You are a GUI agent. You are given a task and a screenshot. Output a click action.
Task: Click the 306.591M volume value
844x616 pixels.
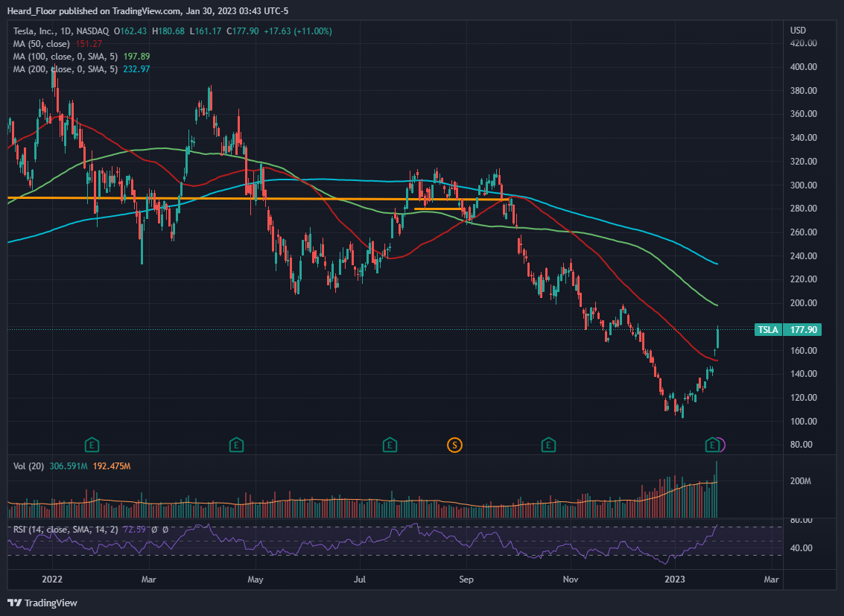tap(69, 466)
